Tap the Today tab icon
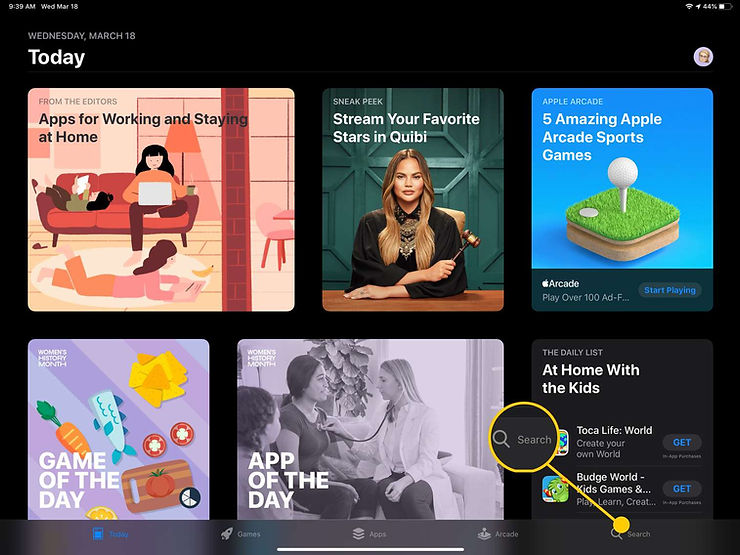The image size is (740, 555). (x=98, y=534)
